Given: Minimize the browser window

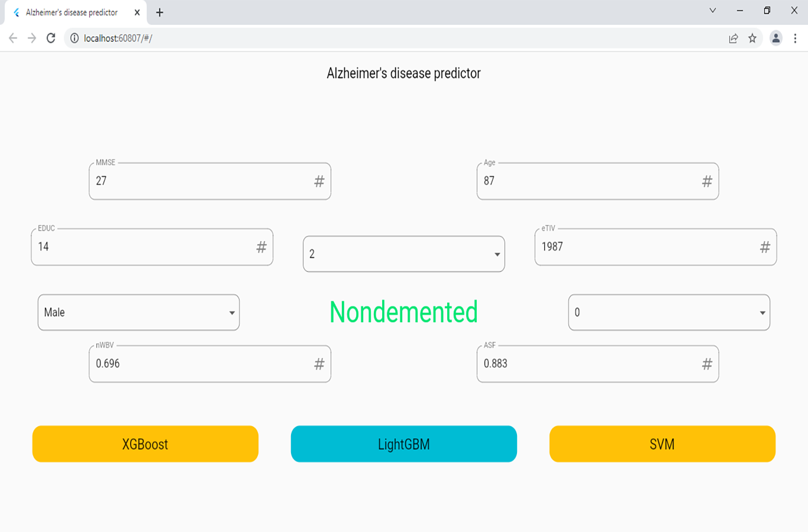Looking at the screenshot, I should pos(740,11).
